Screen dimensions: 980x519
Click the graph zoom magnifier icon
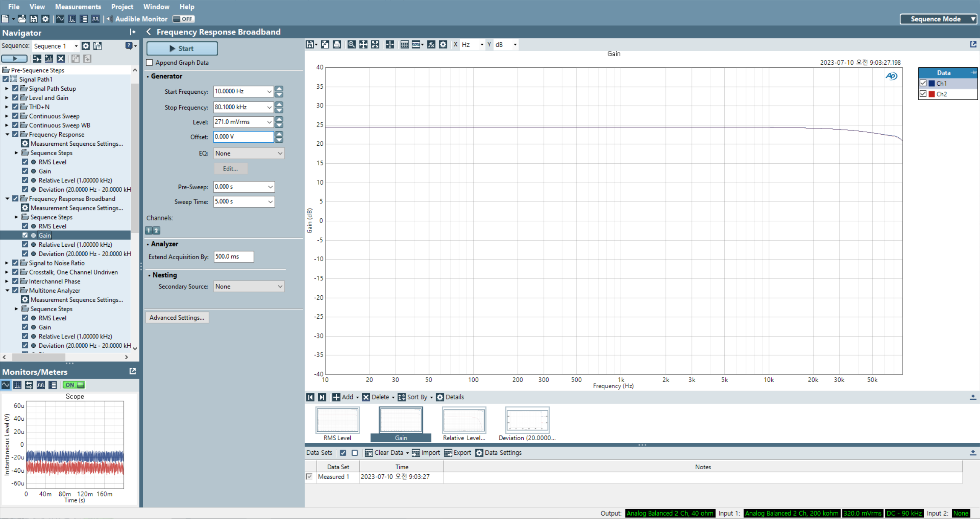coord(351,44)
